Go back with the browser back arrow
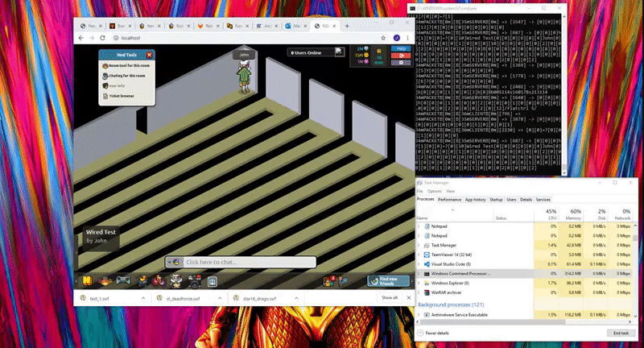644x348 pixels. click(x=81, y=38)
